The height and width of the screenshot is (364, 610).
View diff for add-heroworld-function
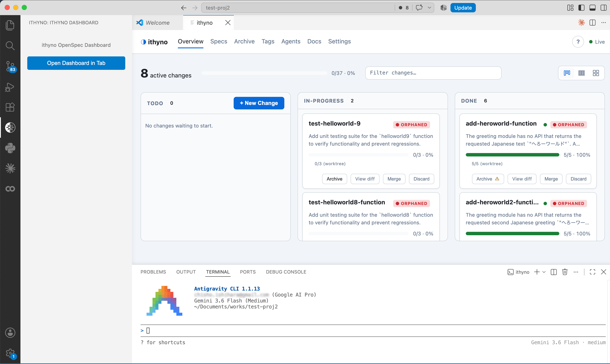tap(522, 179)
